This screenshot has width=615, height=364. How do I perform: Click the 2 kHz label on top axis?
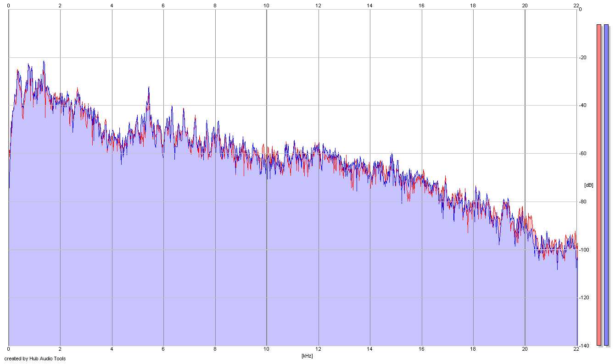pos(60,6)
